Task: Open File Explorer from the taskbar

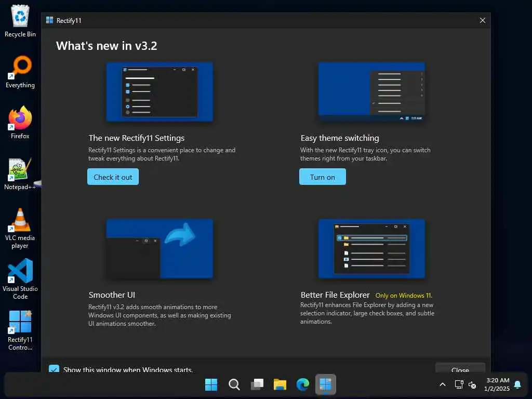Action: pos(280,384)
